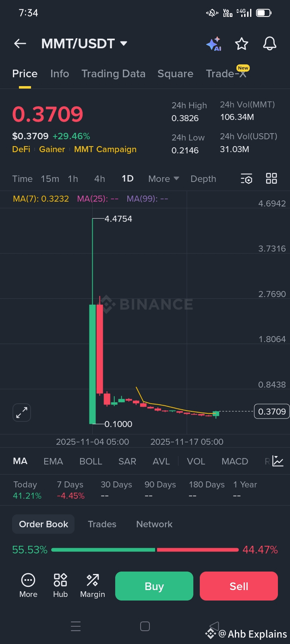
Task: Open Margin trading icon
Action: [93, 586]
